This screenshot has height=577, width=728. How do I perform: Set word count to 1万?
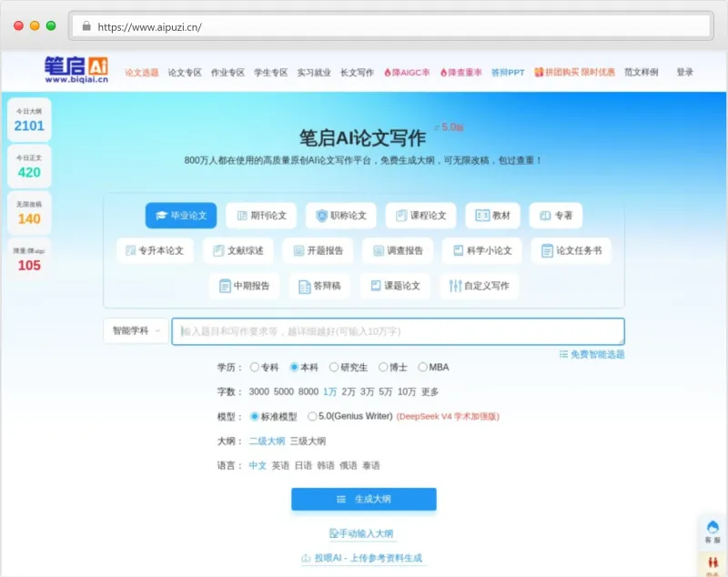pos(330,391)
